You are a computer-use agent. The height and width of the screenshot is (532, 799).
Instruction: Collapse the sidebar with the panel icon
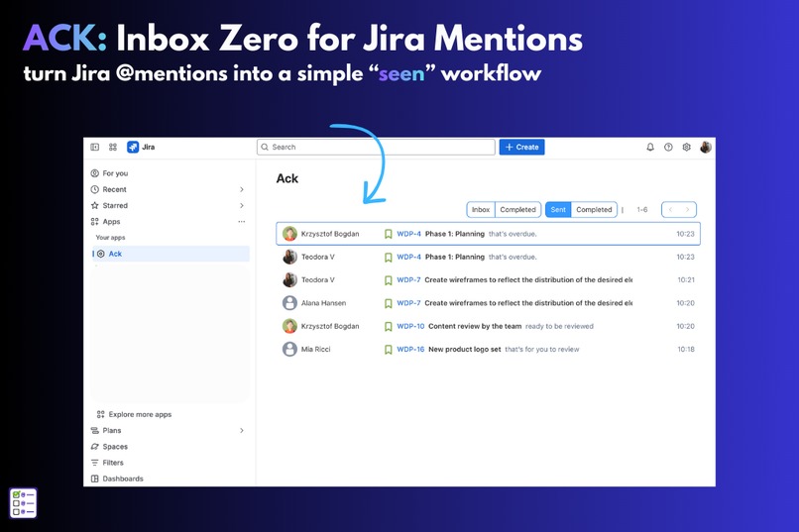(x=95, y=148)
